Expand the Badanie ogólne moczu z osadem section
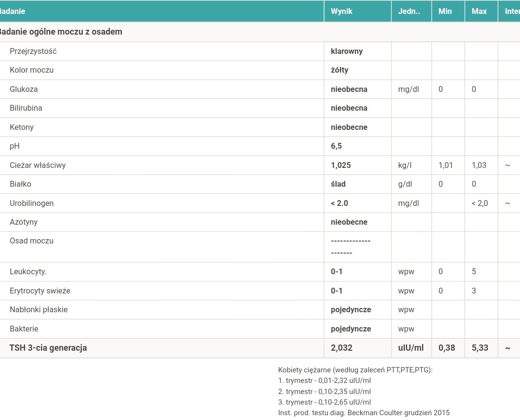Screen dimensions: 520x420 (x=60, y=32)
